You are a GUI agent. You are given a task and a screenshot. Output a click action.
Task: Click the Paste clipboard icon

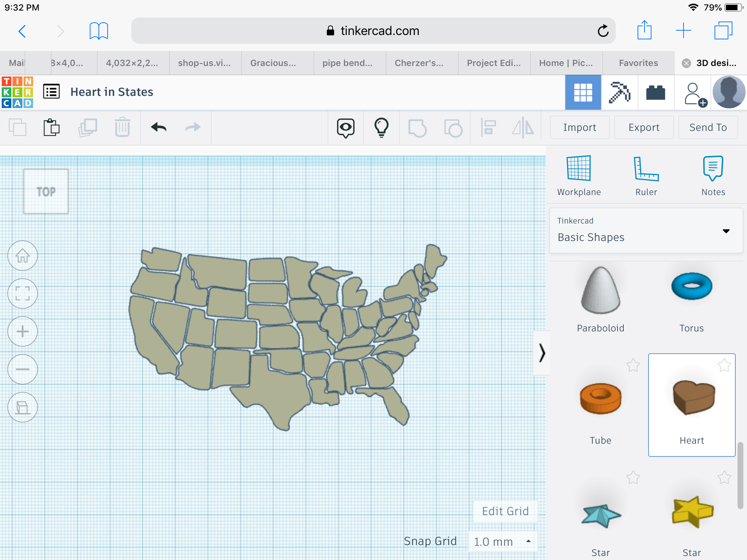click(x=51, y=127)
